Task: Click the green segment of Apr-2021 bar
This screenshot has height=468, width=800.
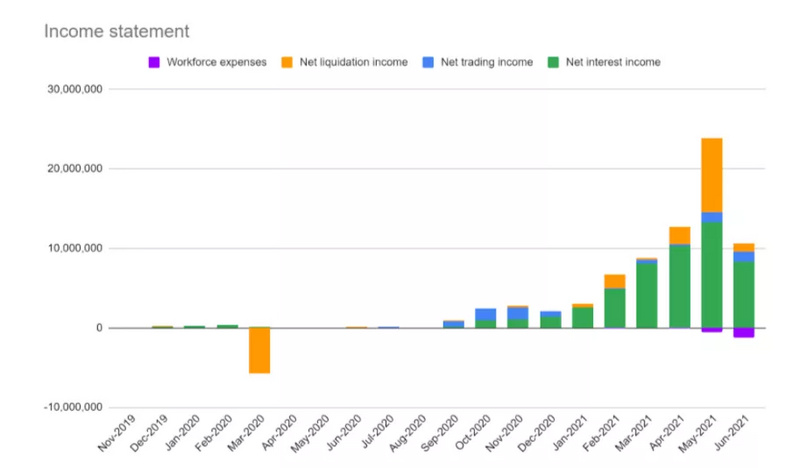Action: point(680,287)
